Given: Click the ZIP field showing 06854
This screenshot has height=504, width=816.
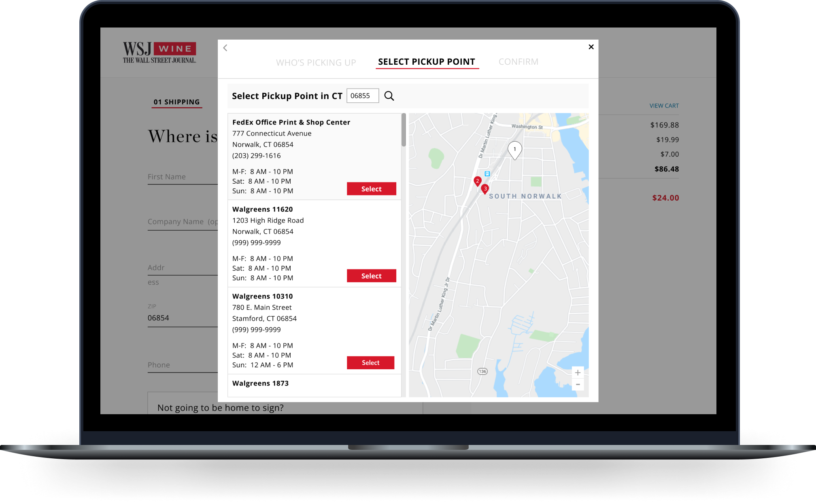Looking at the screenshot, I should coord(183,318).
